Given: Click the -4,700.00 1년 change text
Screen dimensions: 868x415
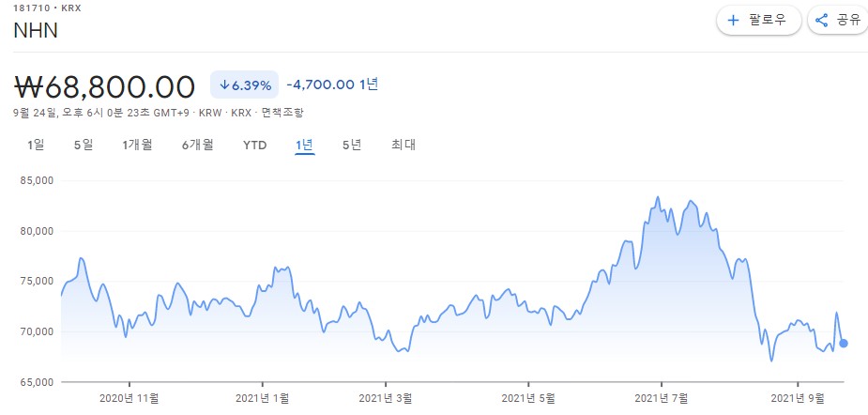Looking at the screenshot, I should pyautogui.click(x=332, y=85).
